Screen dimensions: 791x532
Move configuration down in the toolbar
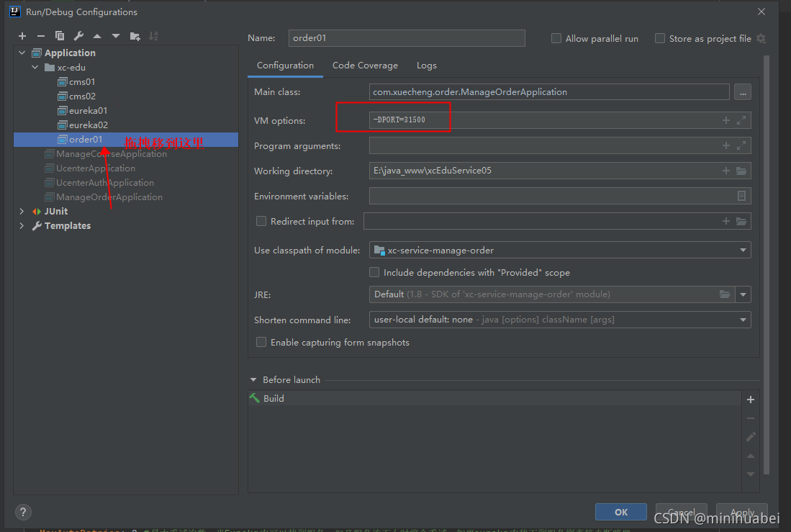click(x=116, y=36)
